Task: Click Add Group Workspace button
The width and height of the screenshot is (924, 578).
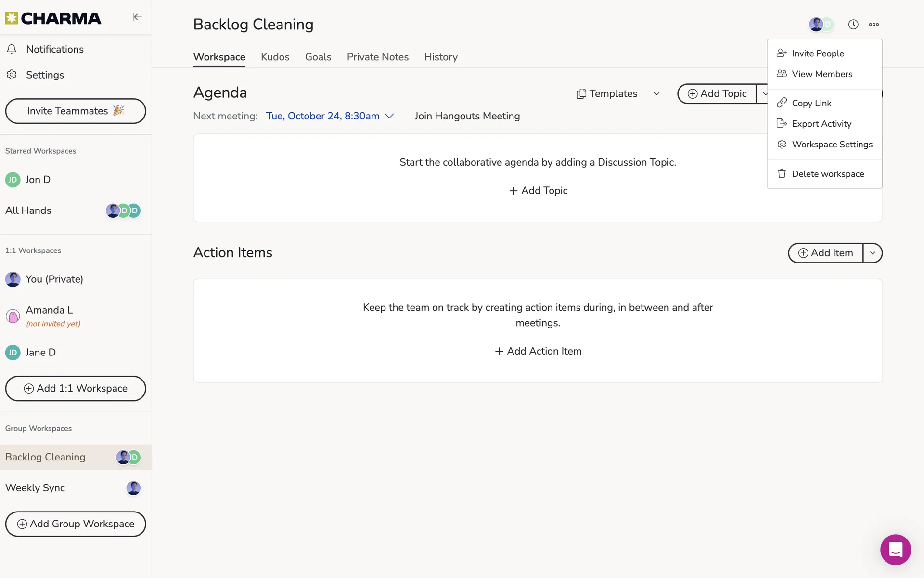Action: coord(76,524)
